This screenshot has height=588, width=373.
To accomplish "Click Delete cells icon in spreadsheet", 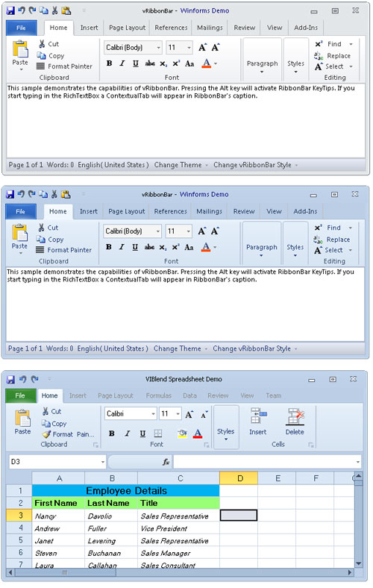I will 295,416.
